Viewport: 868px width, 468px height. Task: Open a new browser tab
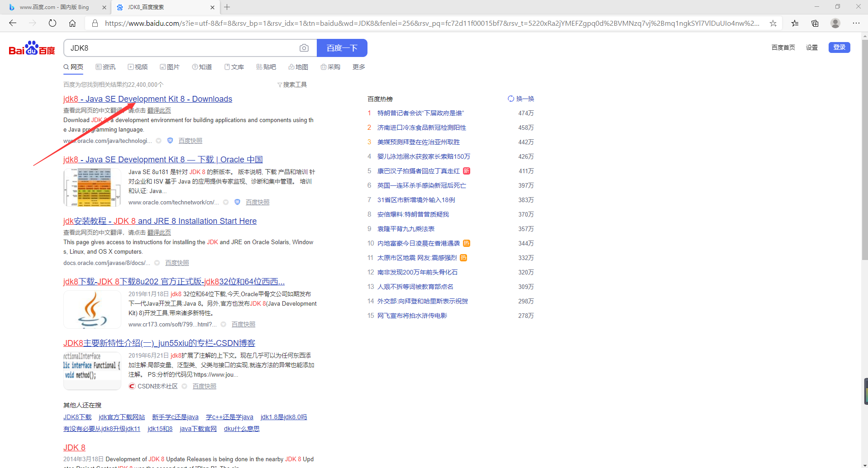(x=227, y=7)
